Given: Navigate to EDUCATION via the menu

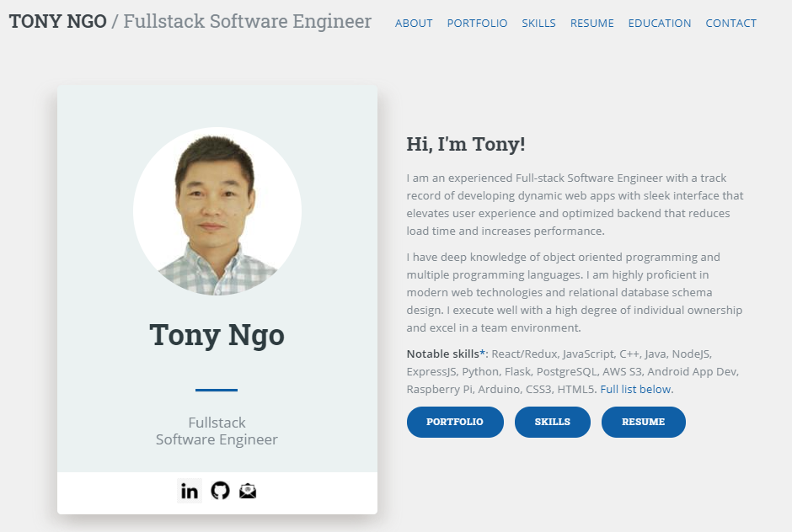Looking at the screenshot, I should click(660, 23).
